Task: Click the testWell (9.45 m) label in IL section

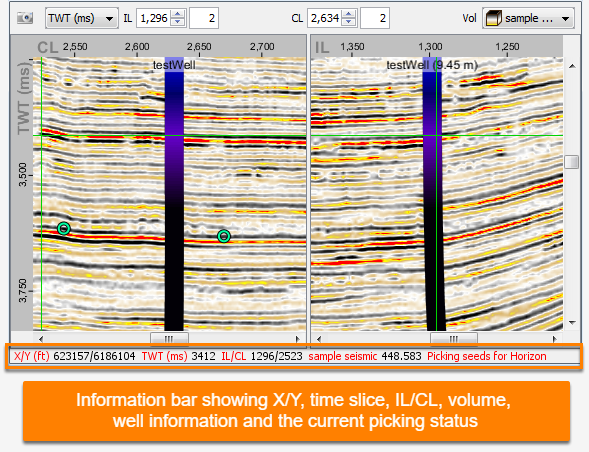Action: pos(432,65)
